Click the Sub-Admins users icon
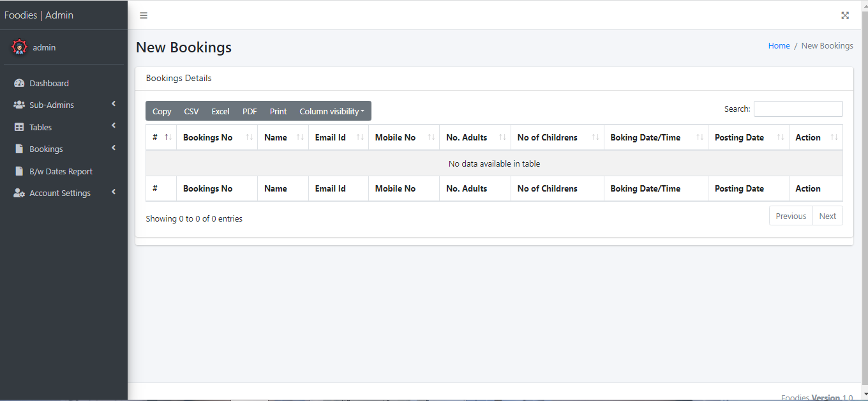Screen dimensions: 868x401 pyautogui.click(x=19, y=105)
